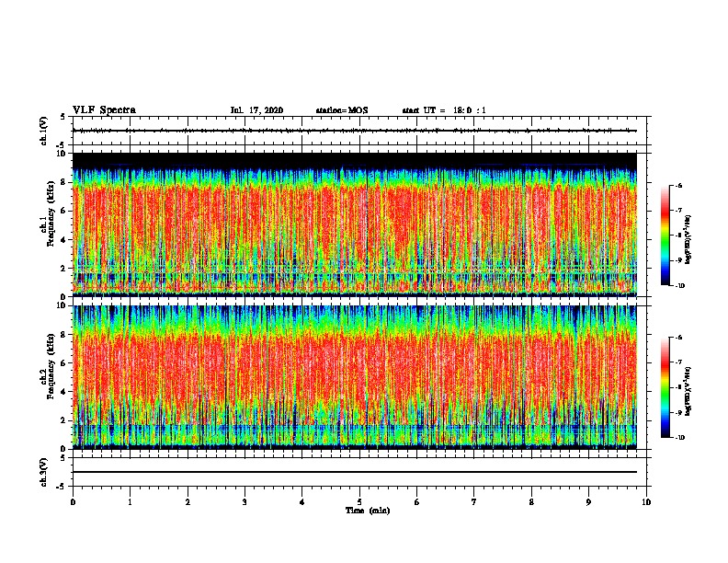728x563 pixels.
Task: Click the "4" kHz tick of ch.1 spectrogram
Action: tap(63, 240)
